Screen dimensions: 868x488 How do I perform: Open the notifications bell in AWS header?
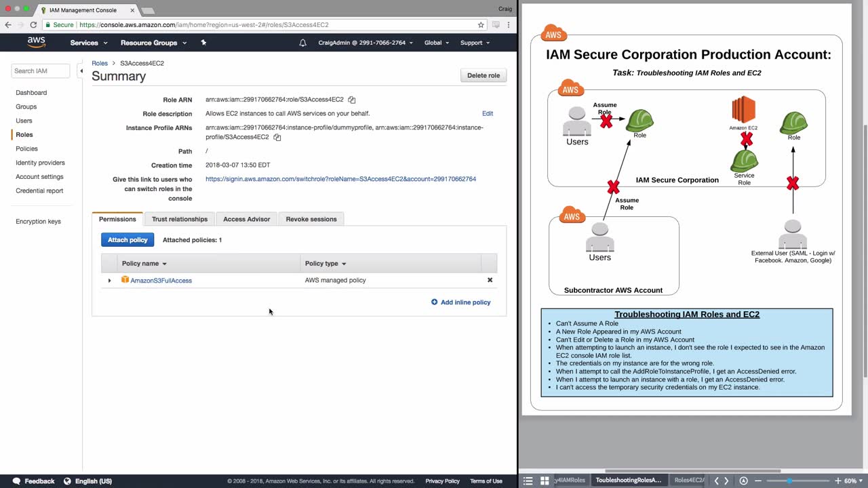click(302, 43)
